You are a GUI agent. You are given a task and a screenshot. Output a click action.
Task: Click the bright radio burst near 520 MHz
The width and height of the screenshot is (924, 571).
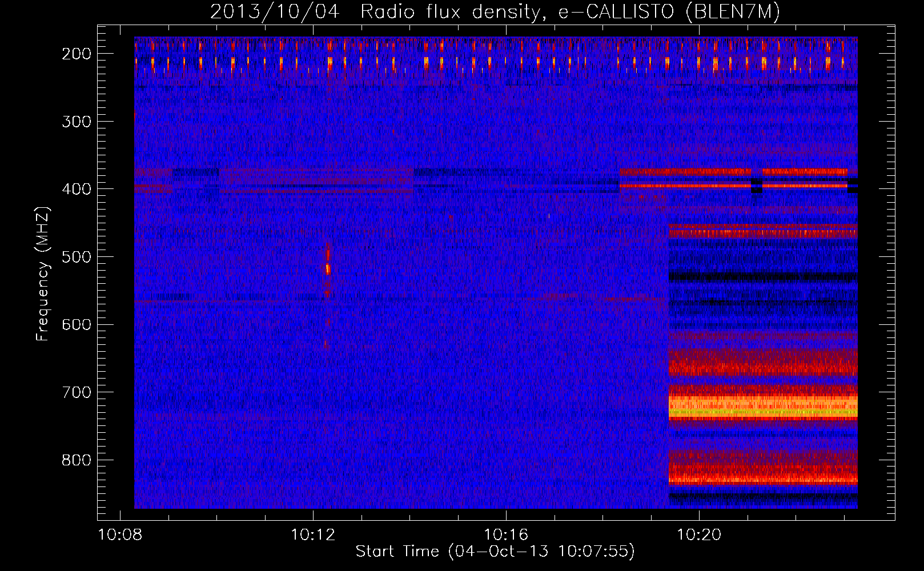coord(328,268)
